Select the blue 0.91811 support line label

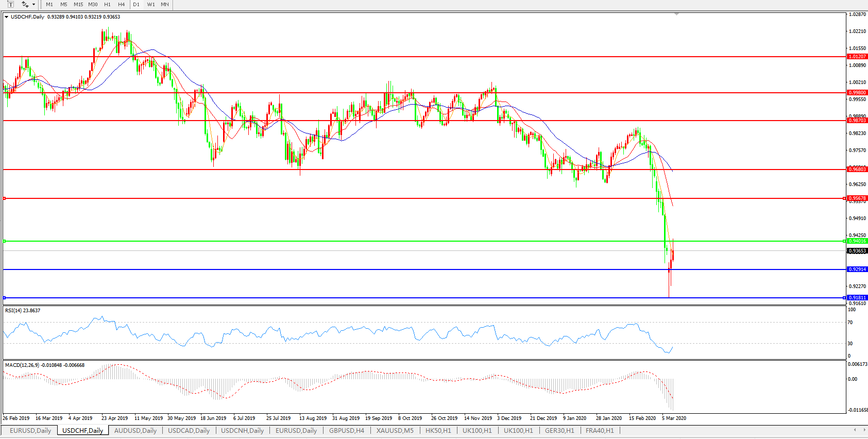pos(857,298)
